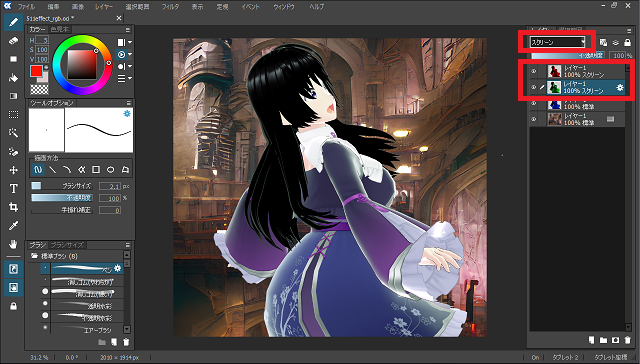This screenshot has height=364, width=640.
Task: Open gear settings of green layer
Action: click(620, 87)
